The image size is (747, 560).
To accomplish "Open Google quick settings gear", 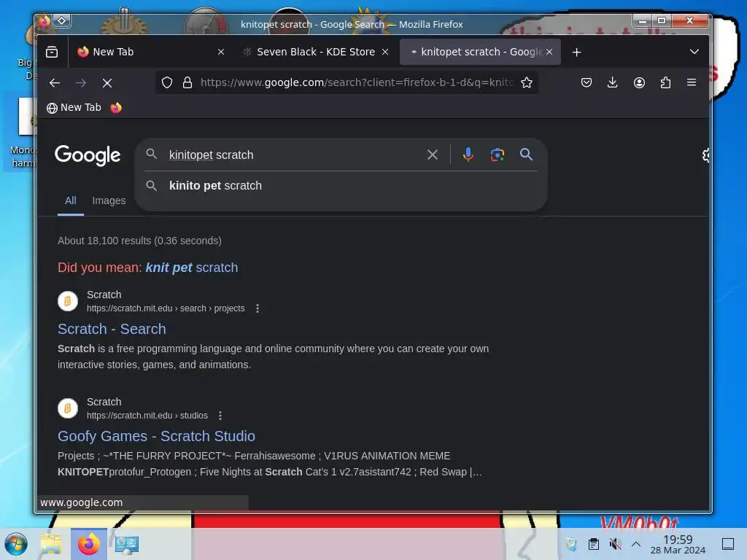I will [705, 155].
